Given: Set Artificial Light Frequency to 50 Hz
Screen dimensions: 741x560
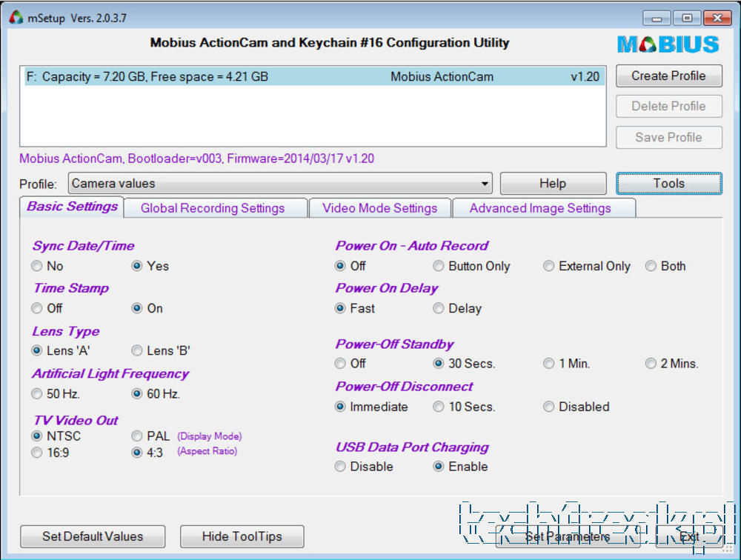Looking at the screenshot, I should coord(37,393).
